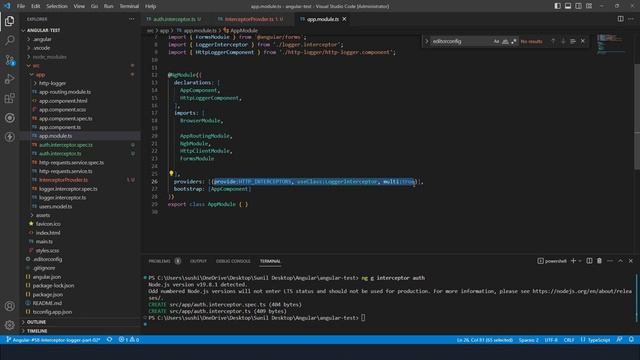
Task: Toggle Match Case in find widget
Action: 496,41
